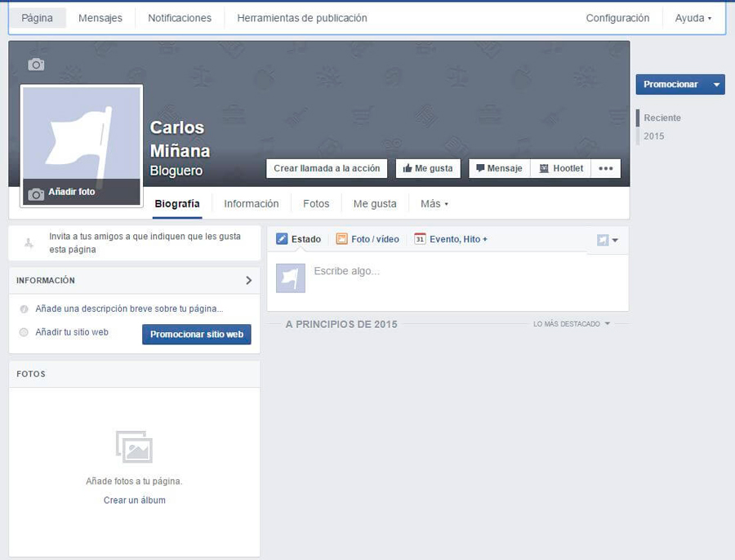Image resolution: width=735 pixels, height=560 pixels.
Task: Click the bullet icon beside Añadir tu sitio web
Action: (24, 332)
